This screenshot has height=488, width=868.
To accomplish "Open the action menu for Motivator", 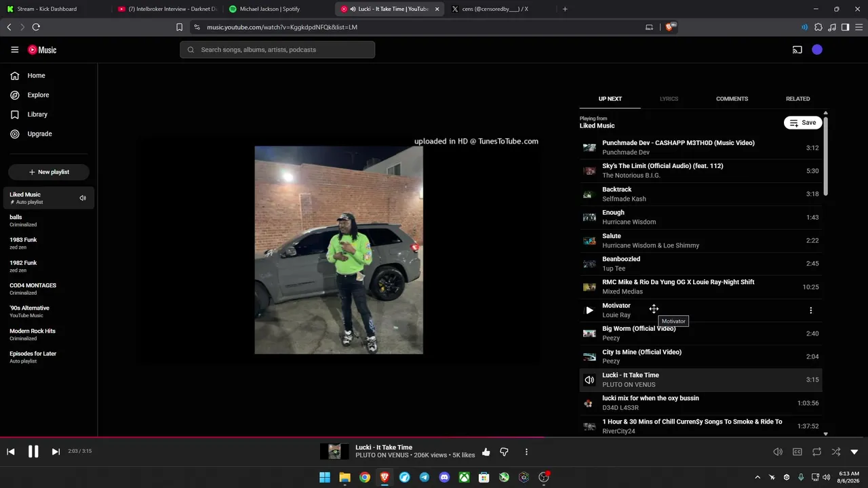I will 811,310.
